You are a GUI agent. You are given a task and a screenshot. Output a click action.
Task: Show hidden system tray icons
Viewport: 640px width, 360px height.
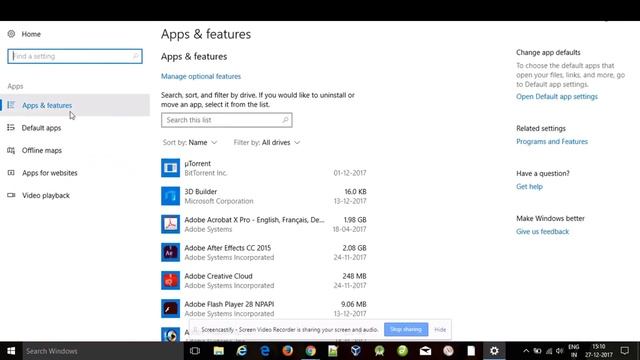526,351
